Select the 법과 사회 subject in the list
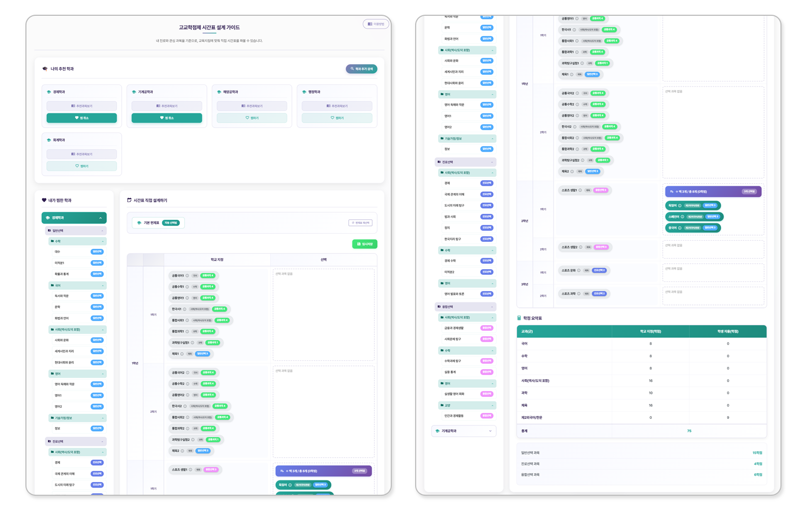This screenshot has width=812, height=512. point(450,217)
